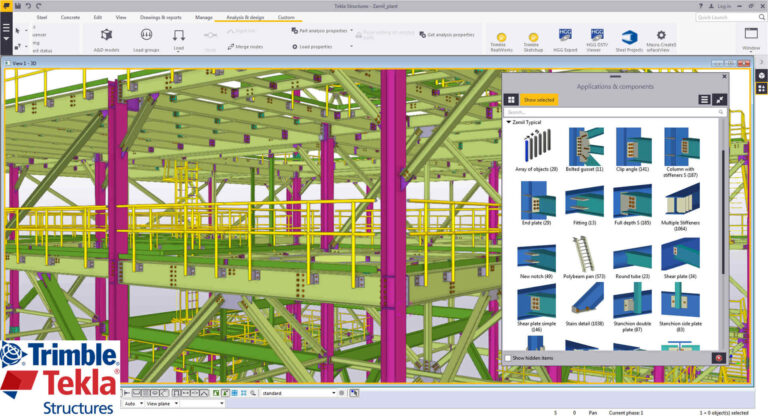Viewport: 768px width, 416px height.
Task: Select Column with stiffeners S (187)
Action: coord(680,152)
